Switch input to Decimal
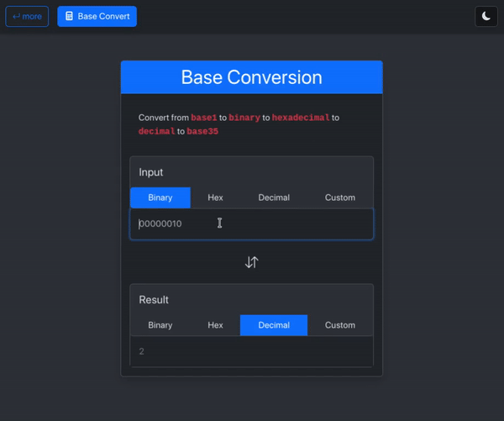 (x=274, y=197)
